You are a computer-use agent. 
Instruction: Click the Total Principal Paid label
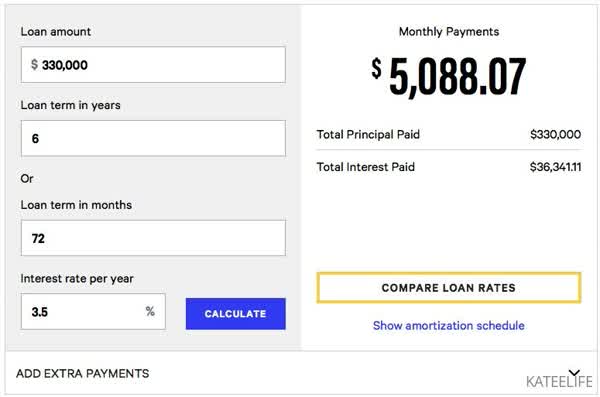click(368, 134)
